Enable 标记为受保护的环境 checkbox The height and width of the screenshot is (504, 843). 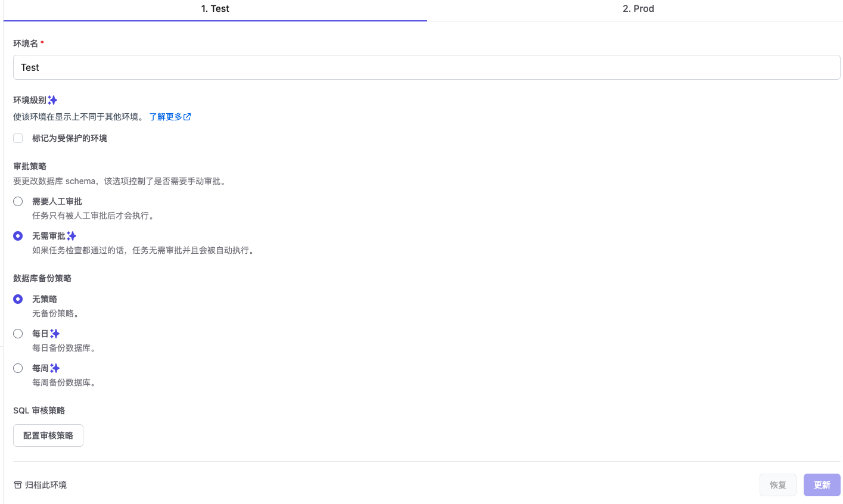pyautogui.click(x=18, y=138)
